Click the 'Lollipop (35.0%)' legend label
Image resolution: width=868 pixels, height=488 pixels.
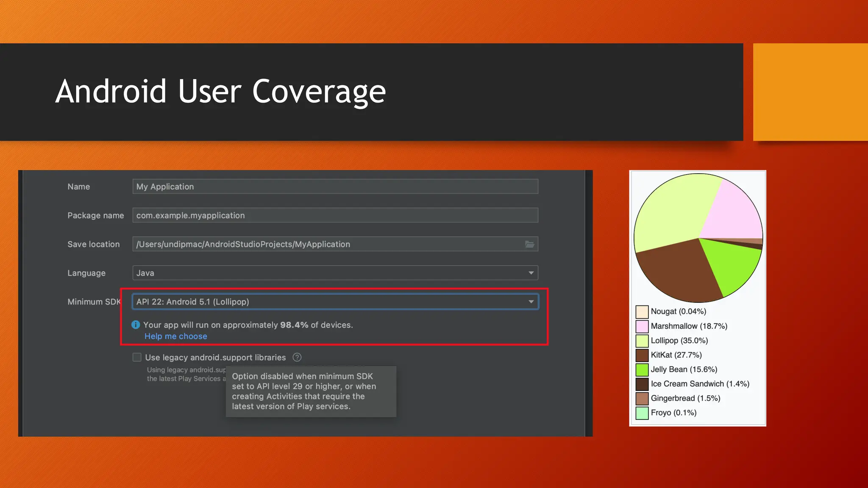coord(679,341)
